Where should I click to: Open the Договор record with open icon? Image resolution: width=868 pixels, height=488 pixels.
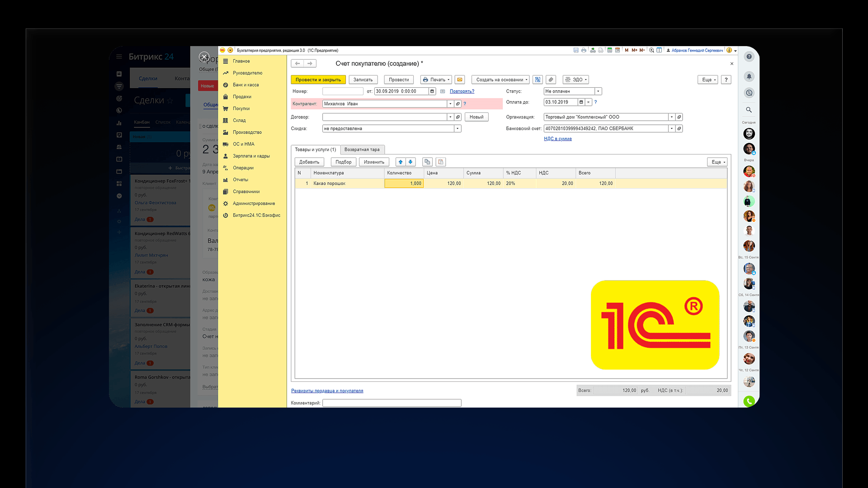pos(458,117)
